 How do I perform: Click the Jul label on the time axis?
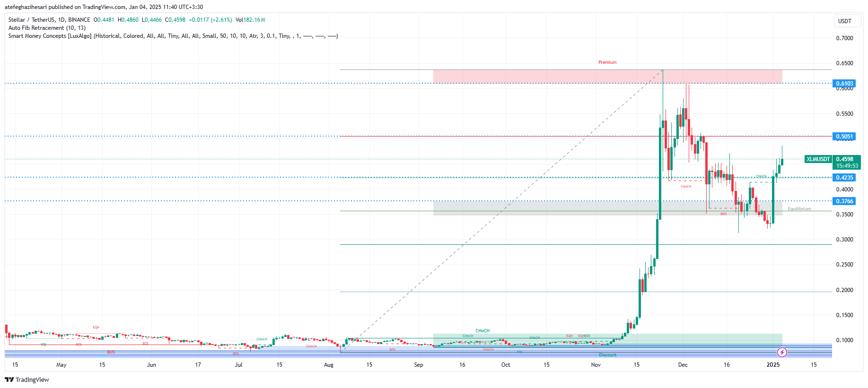[239, 365]
